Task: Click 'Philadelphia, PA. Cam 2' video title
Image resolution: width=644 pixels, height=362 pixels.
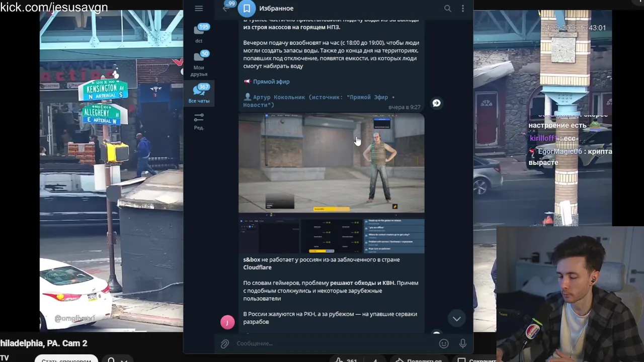Action: [x=44, y=343]
